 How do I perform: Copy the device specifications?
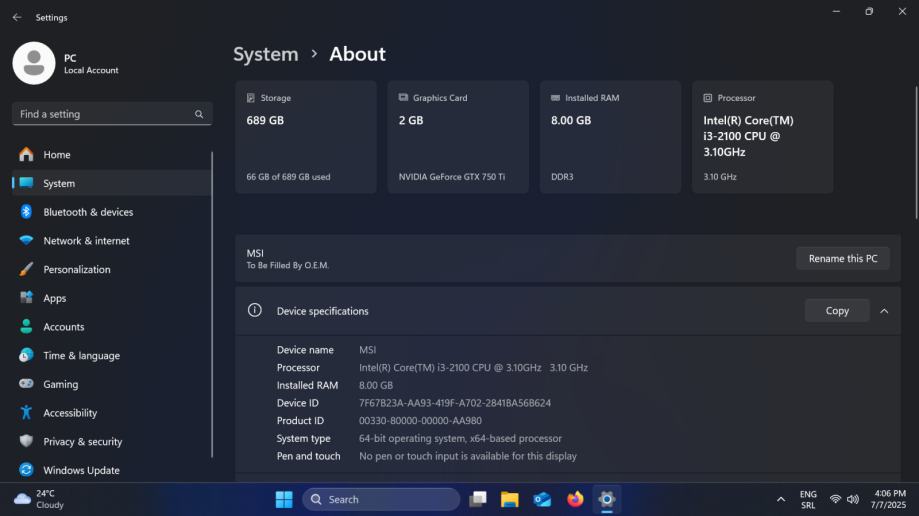coord(837,311)
